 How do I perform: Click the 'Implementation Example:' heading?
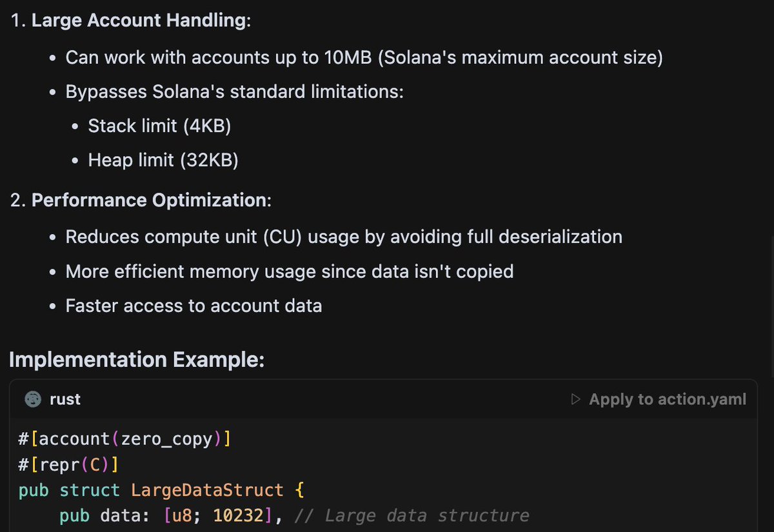pos(137,360)
